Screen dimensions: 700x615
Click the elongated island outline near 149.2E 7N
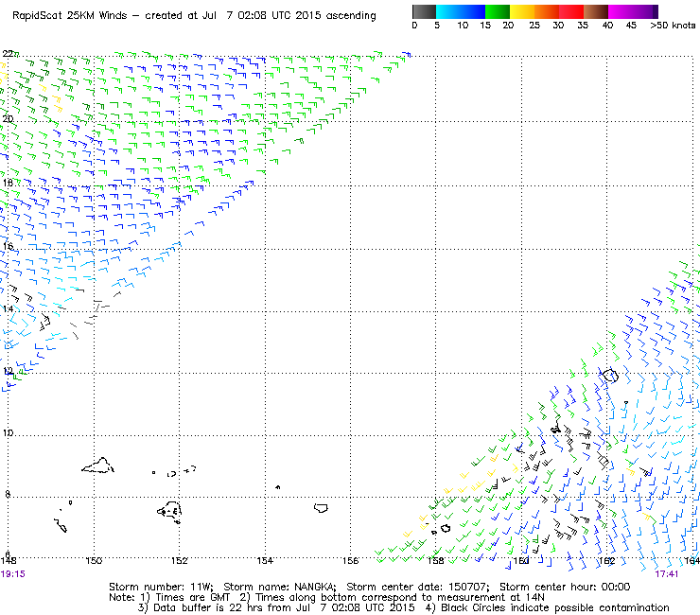pos(61,525)
